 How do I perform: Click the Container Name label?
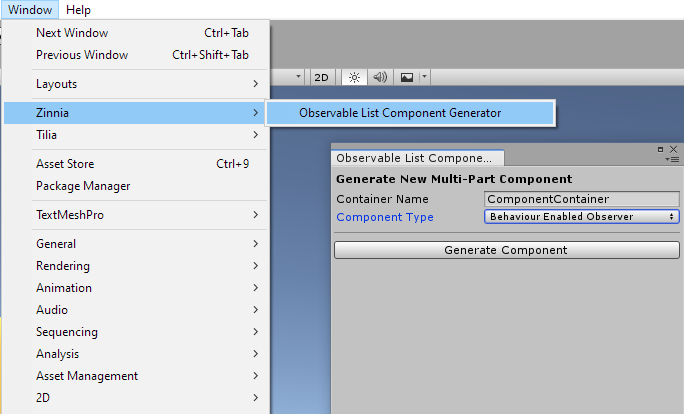(382, 199)
